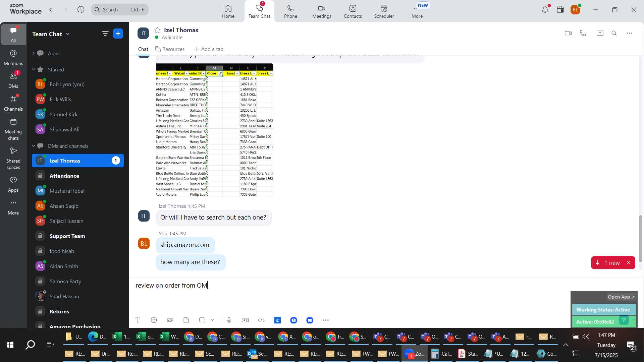
Task: Open chat with Shahawal Ali
Action: [78, 129]
